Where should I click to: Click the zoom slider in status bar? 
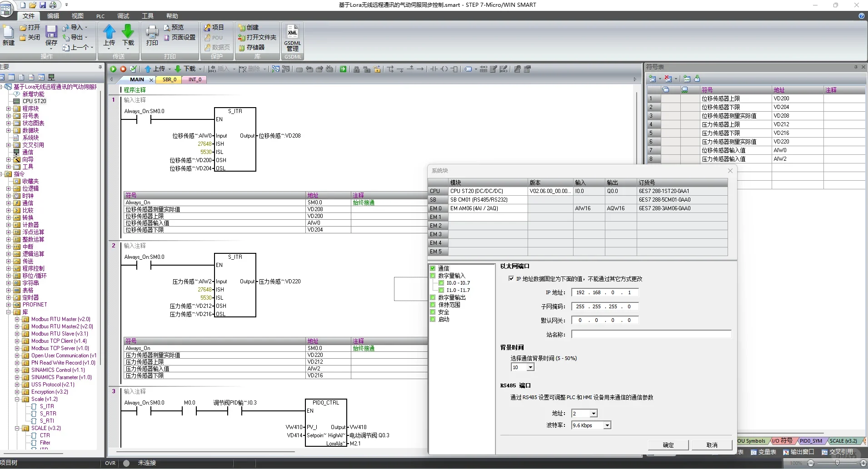coord(837,463)
